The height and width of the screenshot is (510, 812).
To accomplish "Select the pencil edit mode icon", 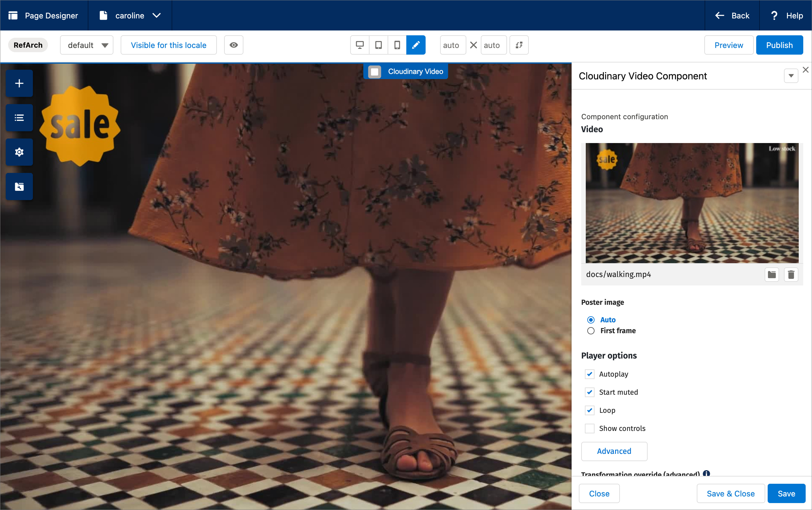I will tap(416, 45).
